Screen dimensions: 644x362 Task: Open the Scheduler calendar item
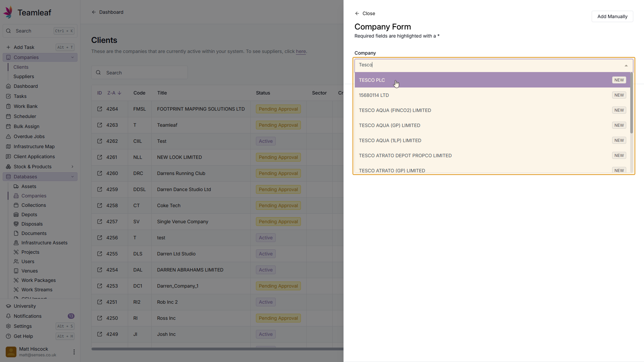tap(25, 116)
